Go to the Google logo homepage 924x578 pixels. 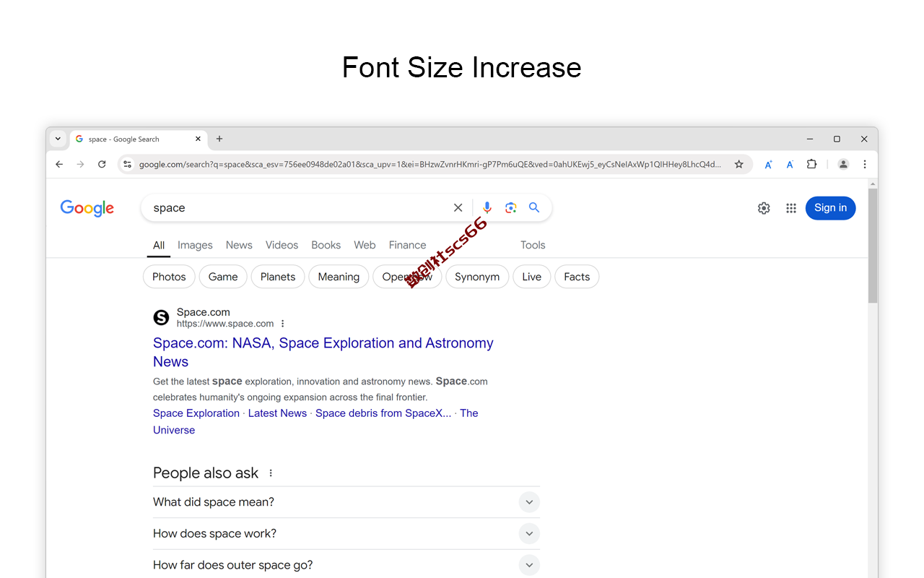pyautogui.click(x=87, y=208)
